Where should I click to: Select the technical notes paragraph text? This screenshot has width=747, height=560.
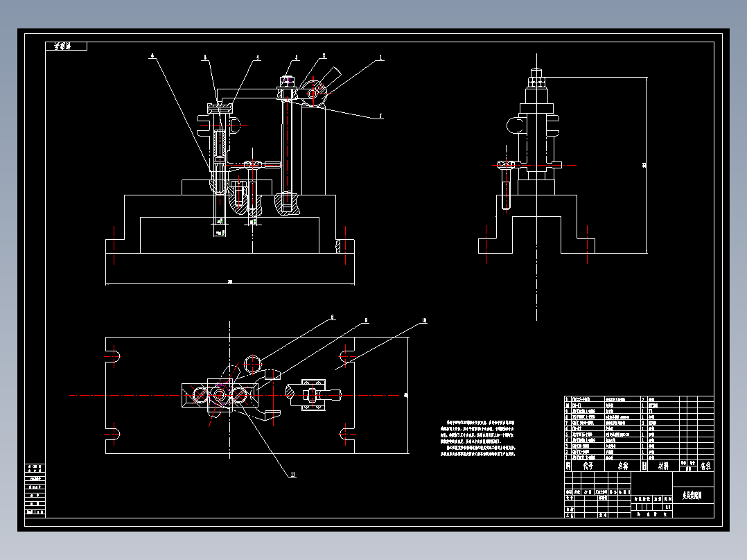(477, 439)
